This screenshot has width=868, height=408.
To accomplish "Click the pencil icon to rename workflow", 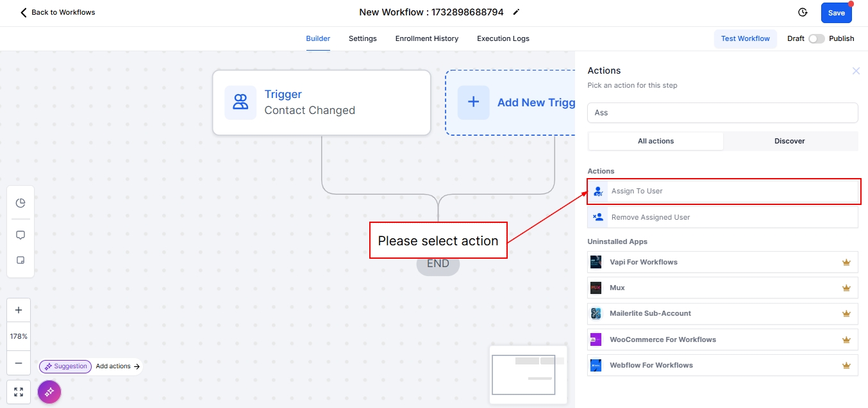I will [x=516, y=12].
